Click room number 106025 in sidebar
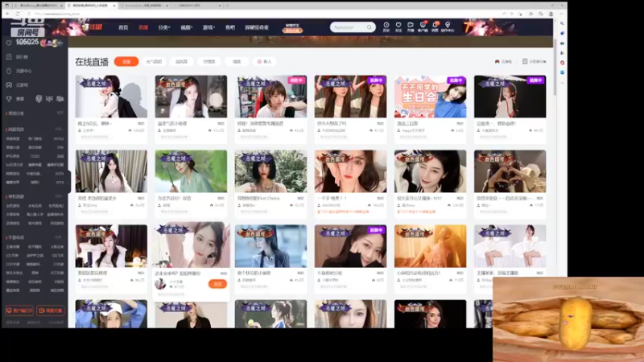The height and width of the screenshot is (362, 644). pos(27,43)
